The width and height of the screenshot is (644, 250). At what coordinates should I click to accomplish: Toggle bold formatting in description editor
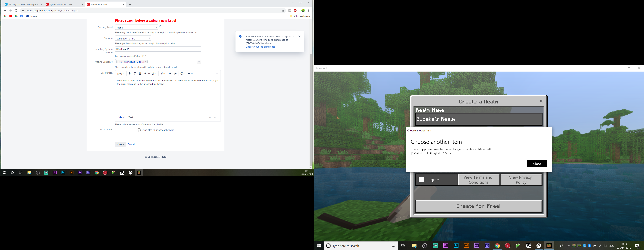pos(130,74)
